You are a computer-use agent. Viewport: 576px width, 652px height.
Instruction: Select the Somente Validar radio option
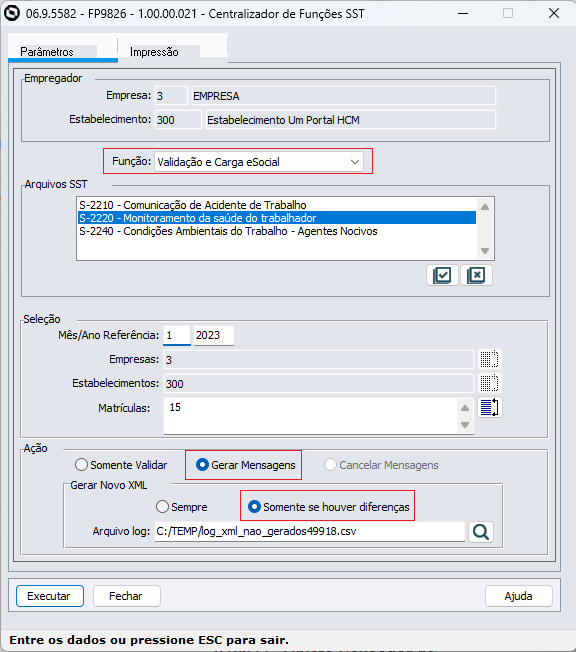[121, 464]
